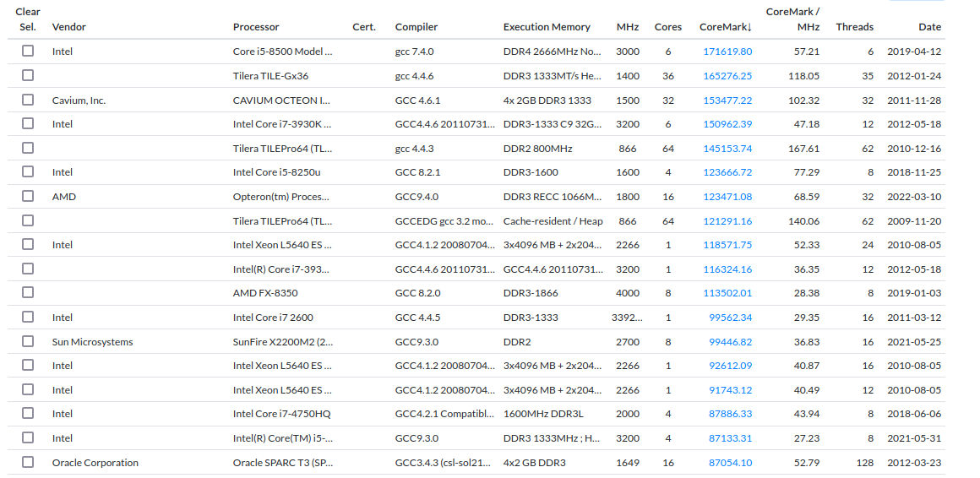Open the 121291.16 score link
This screenshot has height=478, width=980.
pos(727,220)
